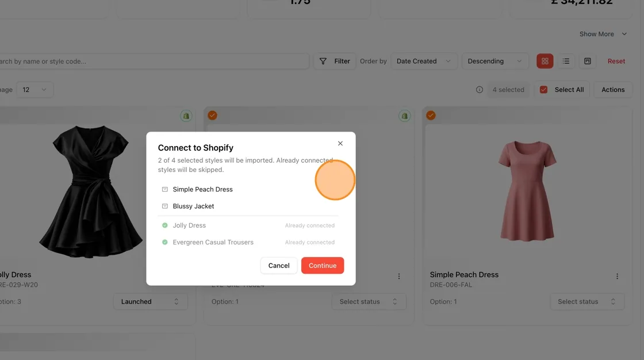Open three-dot menu on Simple Peach Dress card
Image resolution: width=644 pixels, height=360 pixels.
click(617, 277)
